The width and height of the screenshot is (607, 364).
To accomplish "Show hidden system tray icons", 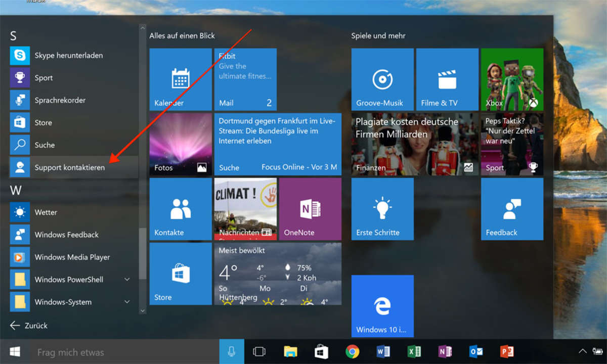I will coord(583,351).
